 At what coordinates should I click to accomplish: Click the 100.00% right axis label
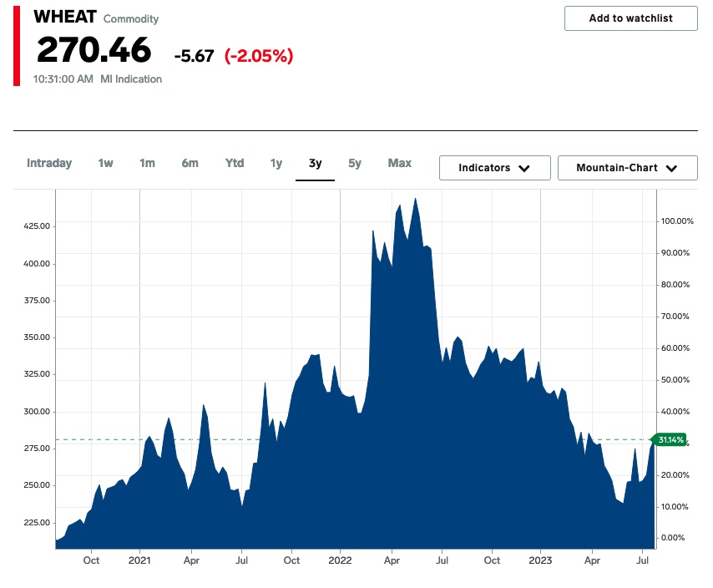click(677, 221)
